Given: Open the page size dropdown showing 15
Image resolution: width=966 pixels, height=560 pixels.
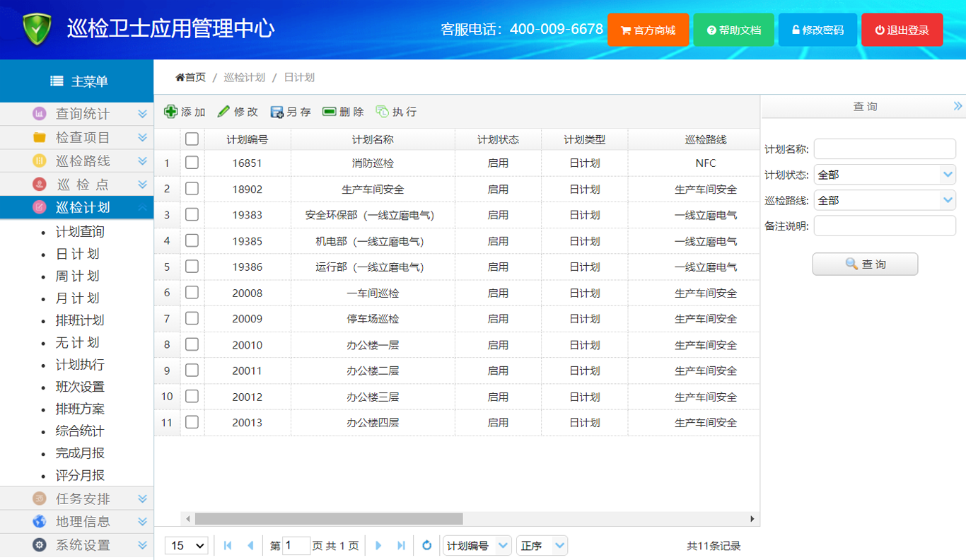Looking at the screenshot, I should pos(187,545).
